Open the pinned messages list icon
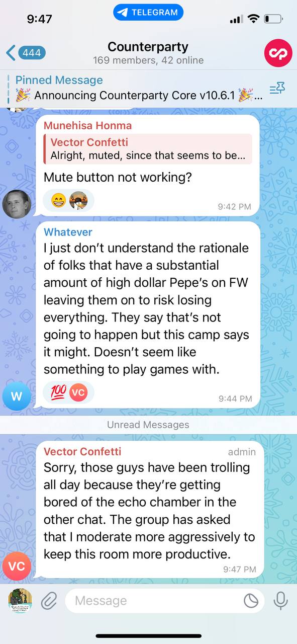The height and width of the screenshot is (644, 297). pyautogui.click(x=277, y=89)
